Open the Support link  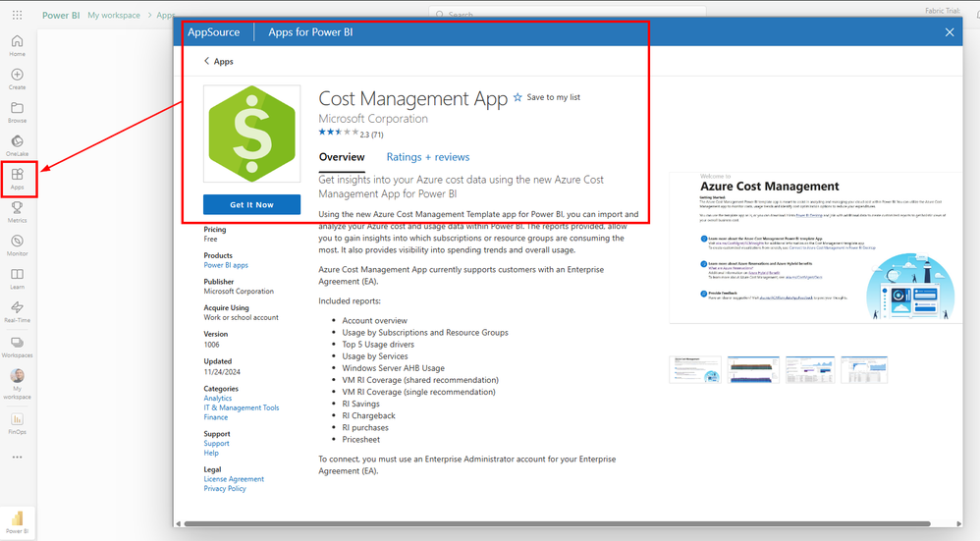(x=216, y=443)
